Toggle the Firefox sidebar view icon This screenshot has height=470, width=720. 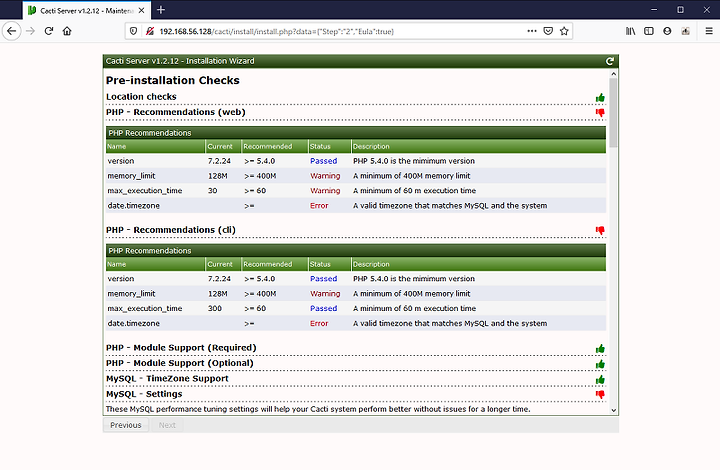pyautogui.click(x=649, y=31)
